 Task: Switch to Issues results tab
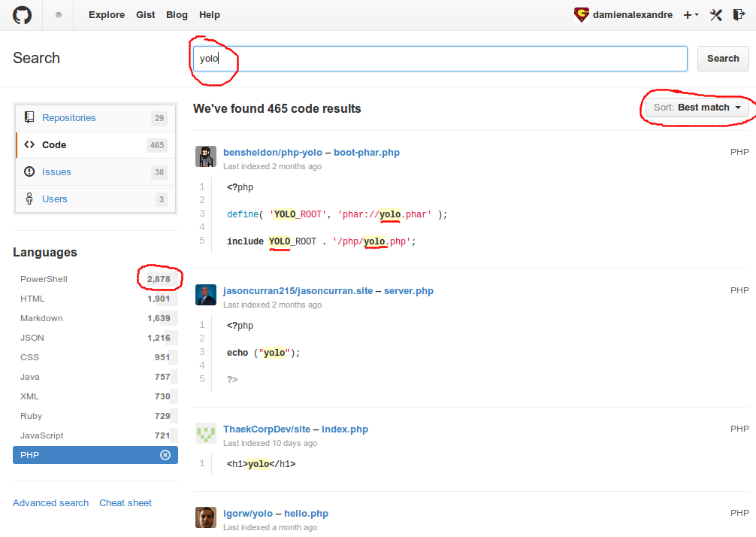(95, 171)
